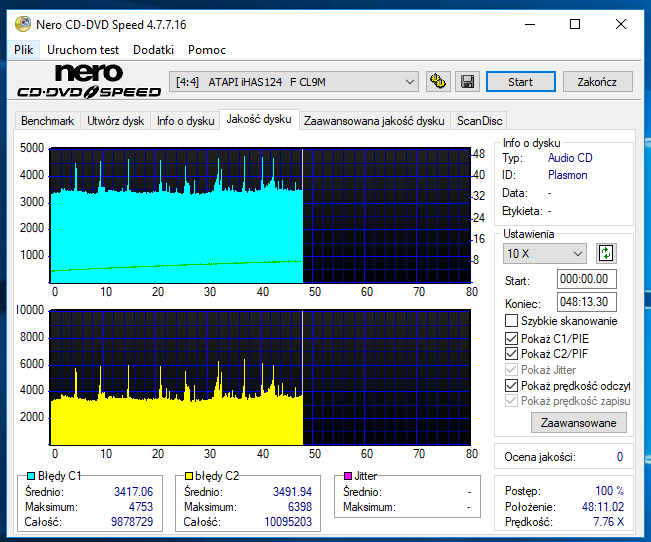Click the Plasmon disc ID value
The height and width of the screenshot is (542, 651).
click(x=568, y=175)
